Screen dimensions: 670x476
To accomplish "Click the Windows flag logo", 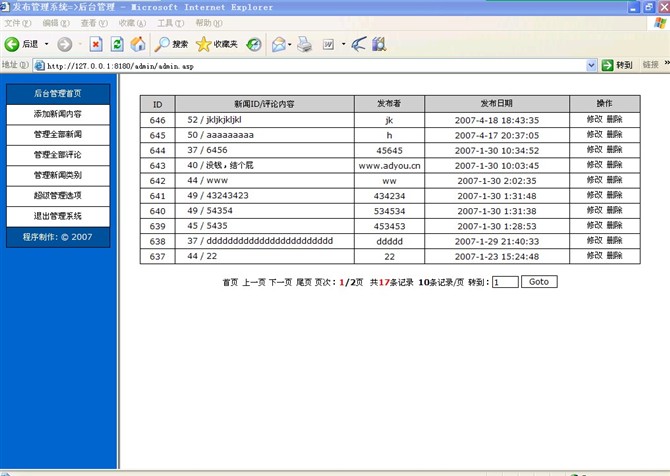I will (660, 23).
